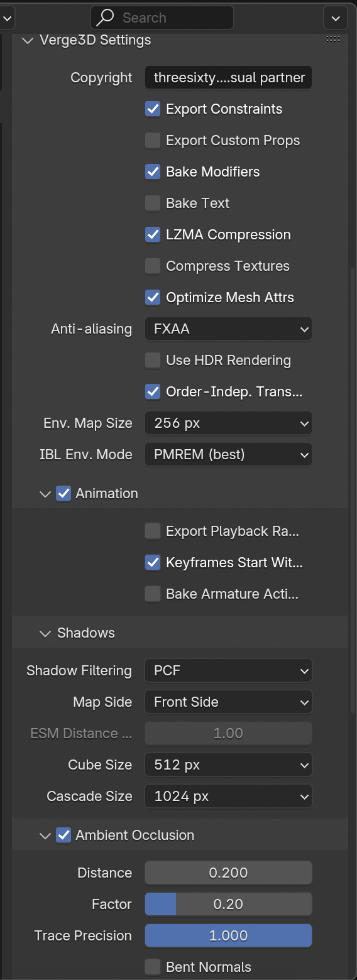Click the Trace Precision slider
Image resolution: width=357 pixels, height=980 pixels.
[x=229, y=936]
